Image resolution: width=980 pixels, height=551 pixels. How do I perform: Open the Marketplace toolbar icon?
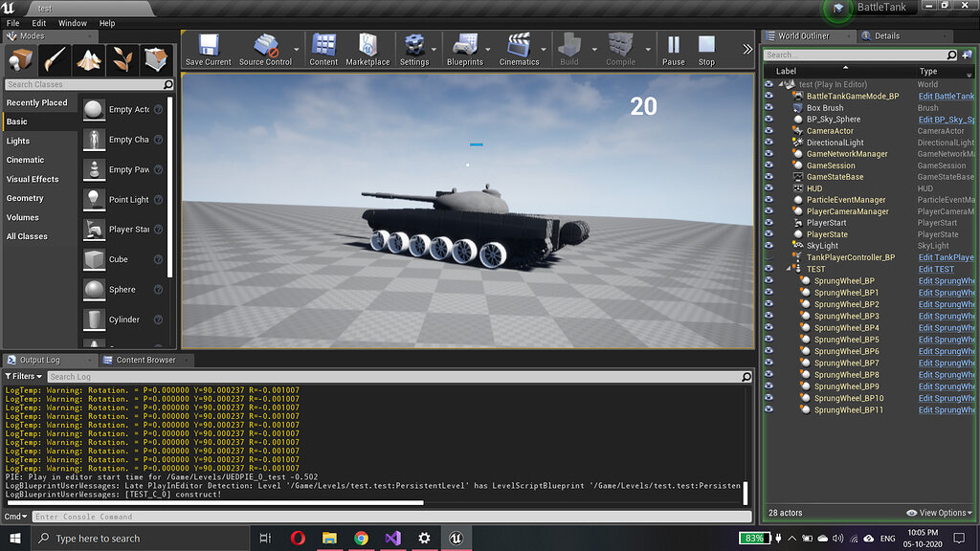click(367, 46)
